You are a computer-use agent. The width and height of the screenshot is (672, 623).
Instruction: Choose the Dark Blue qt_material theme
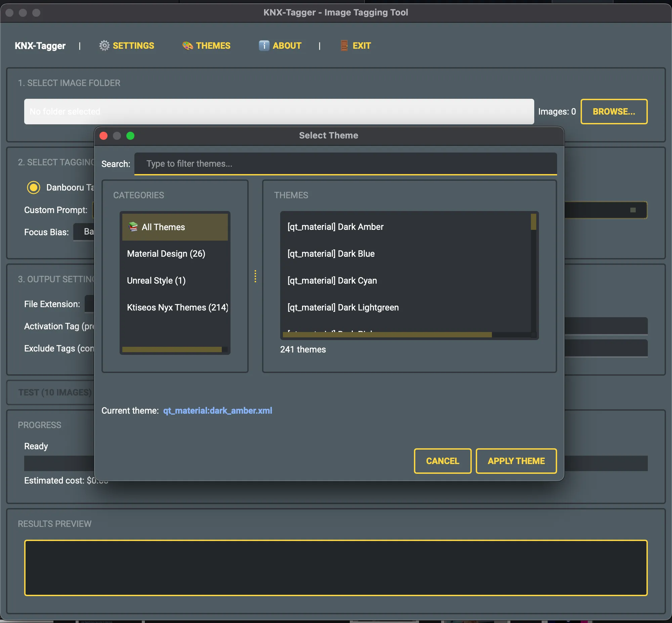point(331,253)
